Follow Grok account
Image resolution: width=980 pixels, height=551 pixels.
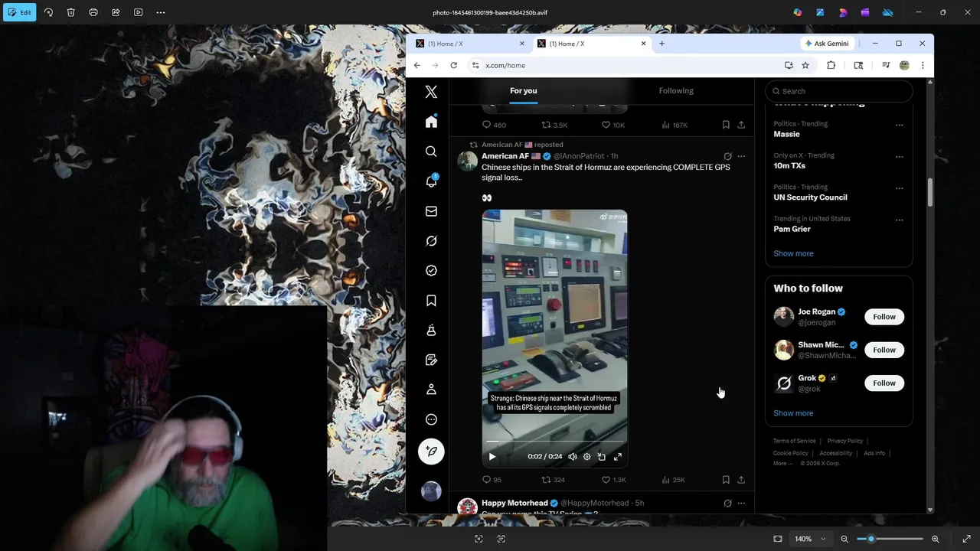884,383
